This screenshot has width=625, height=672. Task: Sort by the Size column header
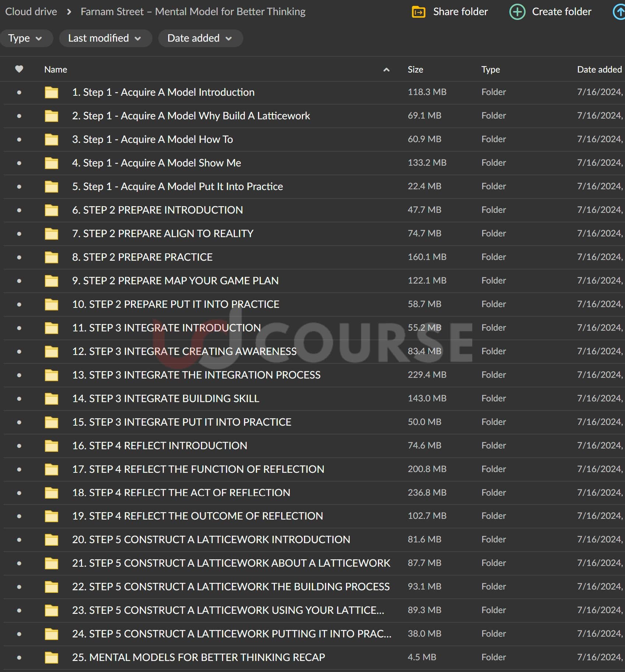pyautogui.click(x=415, y=70)
